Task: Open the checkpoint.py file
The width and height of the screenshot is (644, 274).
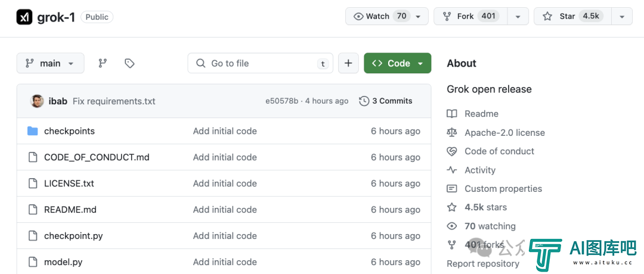Action: click(73, 236)
